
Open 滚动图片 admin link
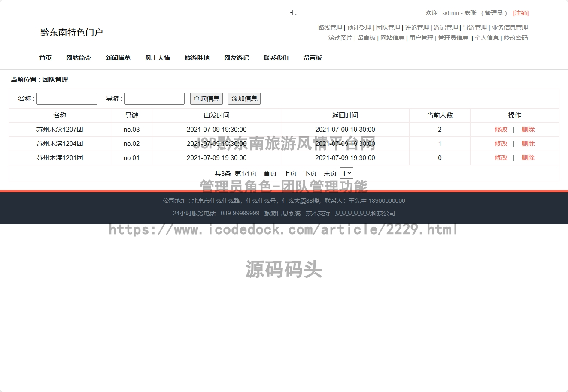[x=340, y=38]
